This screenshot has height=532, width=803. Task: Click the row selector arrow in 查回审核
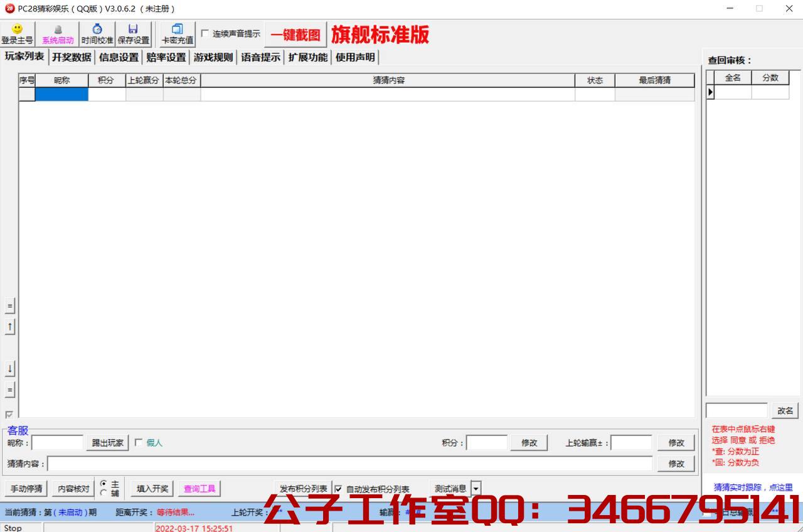point(710,92)
